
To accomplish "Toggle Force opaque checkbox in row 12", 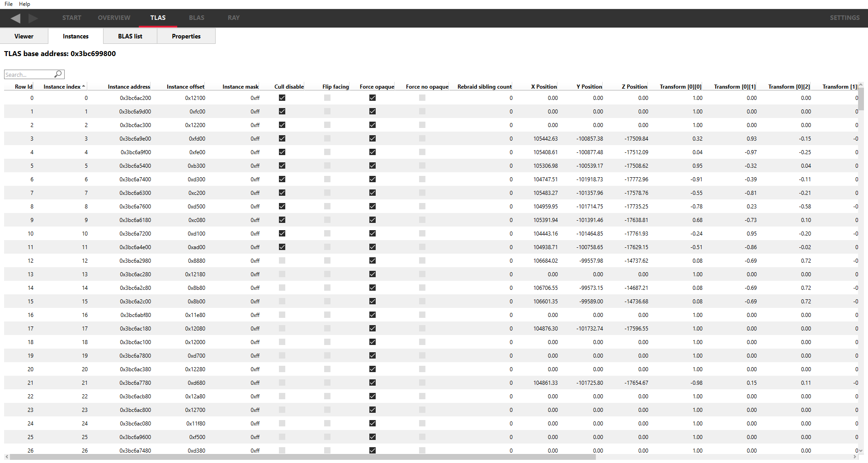I will coord(373,260).
